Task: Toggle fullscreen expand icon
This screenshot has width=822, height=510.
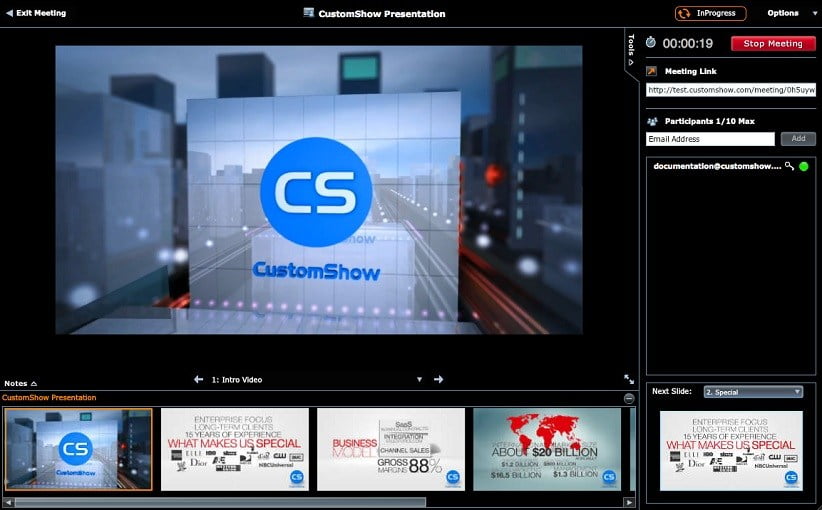Action: click(x=629, y=379)
